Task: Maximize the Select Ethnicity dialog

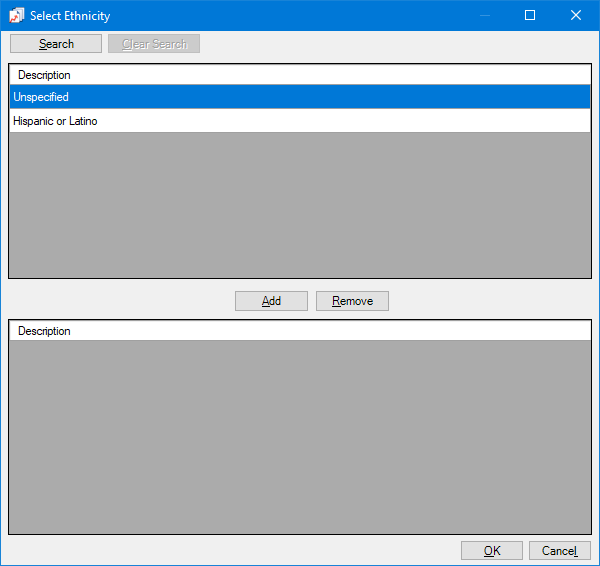Action: [x=530, y=15]
